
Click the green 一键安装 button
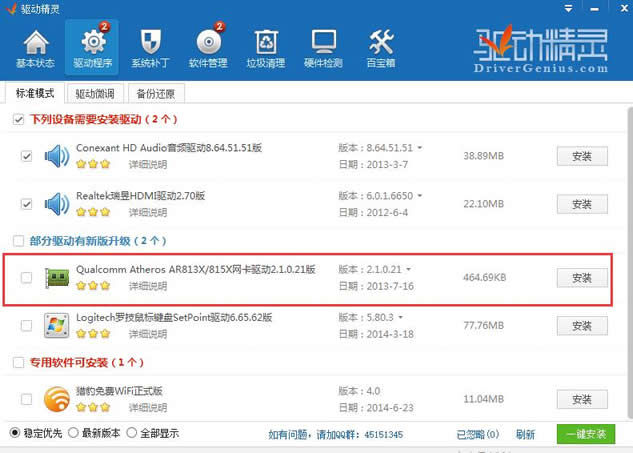coord(586,434)
